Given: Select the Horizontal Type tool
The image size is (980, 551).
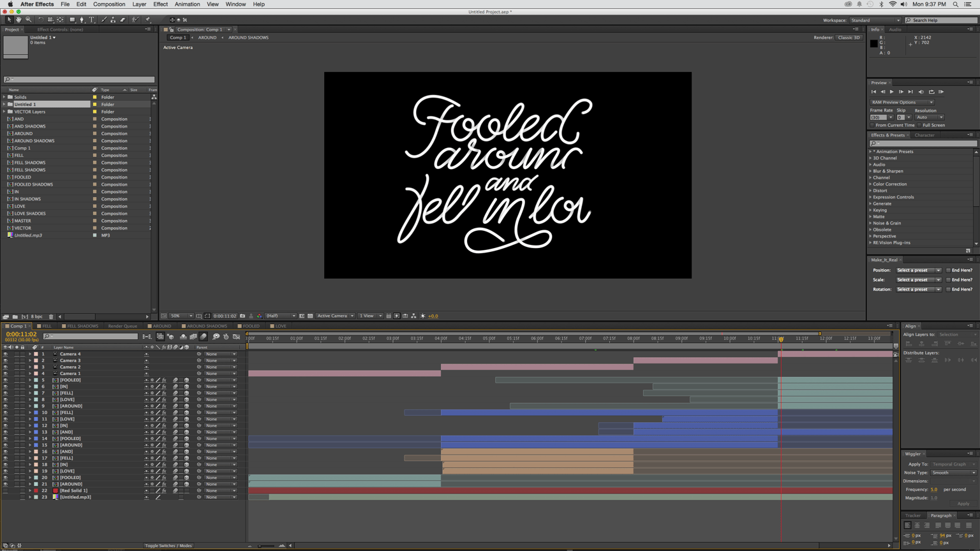Looking at the screenshot, I should (x=92, y=20).
